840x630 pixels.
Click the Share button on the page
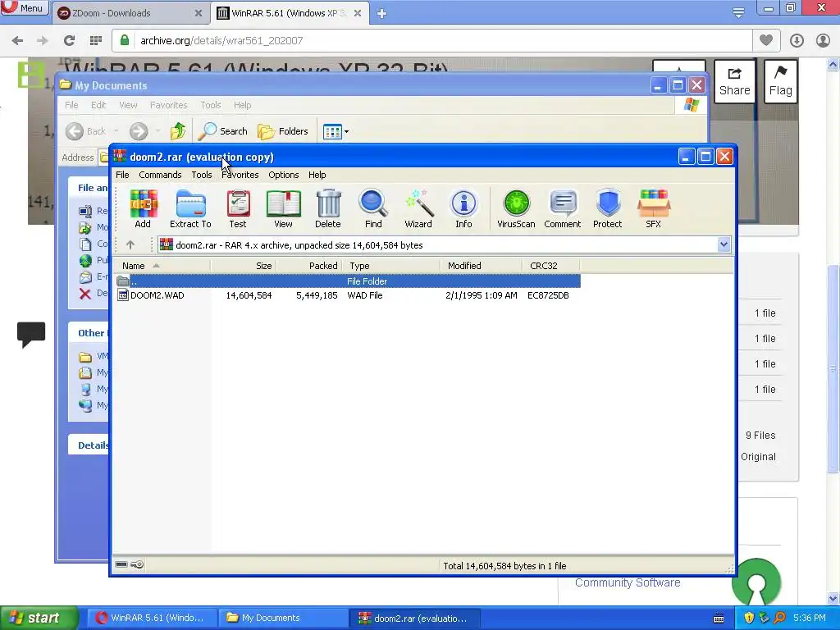(x=734, y=81)
